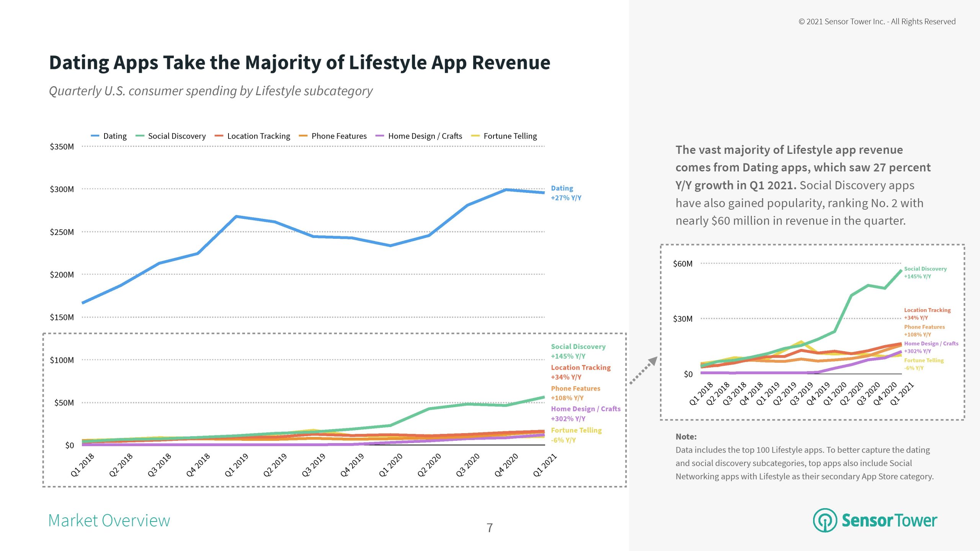The image size is (980, 551).
Task: Click the dotted arrow pointing to inset chart
Action: [x=644, y=370]
